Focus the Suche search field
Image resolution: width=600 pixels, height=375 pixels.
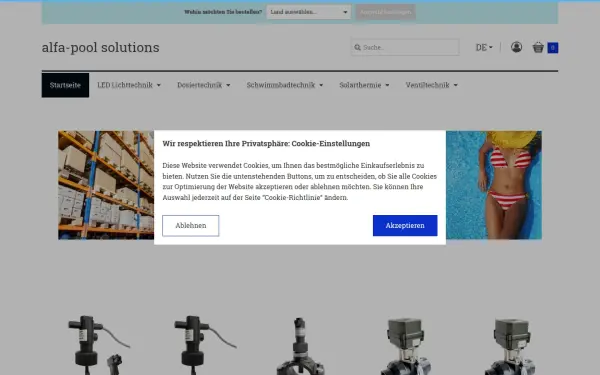coord(405,47)
